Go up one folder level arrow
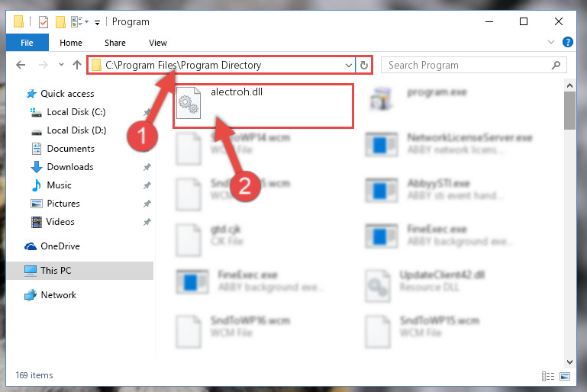Viewport: 587px width, 392px height. 77,65
